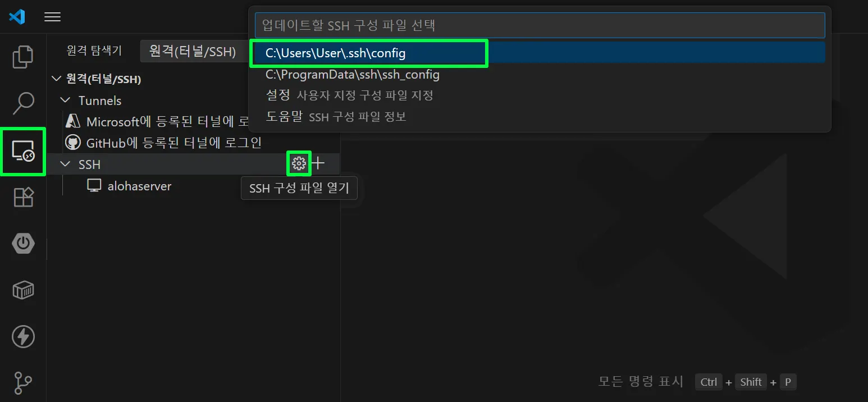Collapse the 원격(터널/SSH) section
This screenshot has width=868, height=402.
pos(56,79)
